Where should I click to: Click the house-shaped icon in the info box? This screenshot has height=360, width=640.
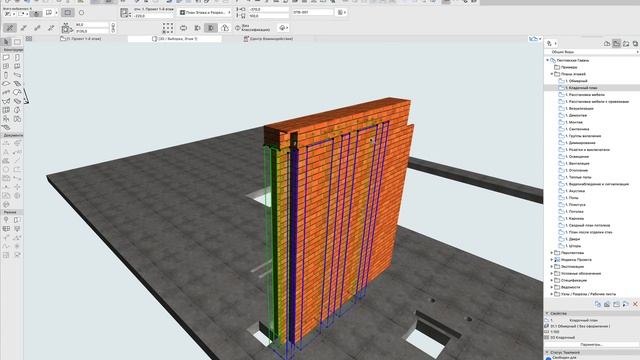click(x=224, y=28)
